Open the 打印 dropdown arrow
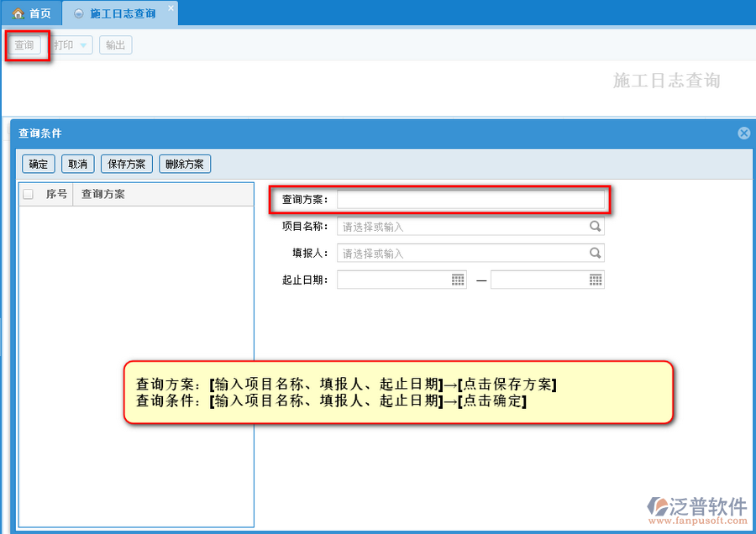The height and width of the screenshot is (534, 756). 83,45
